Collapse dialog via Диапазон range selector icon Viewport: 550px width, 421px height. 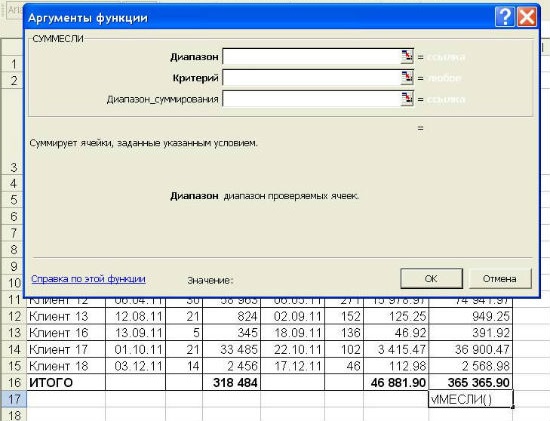(x=407, y=56)
